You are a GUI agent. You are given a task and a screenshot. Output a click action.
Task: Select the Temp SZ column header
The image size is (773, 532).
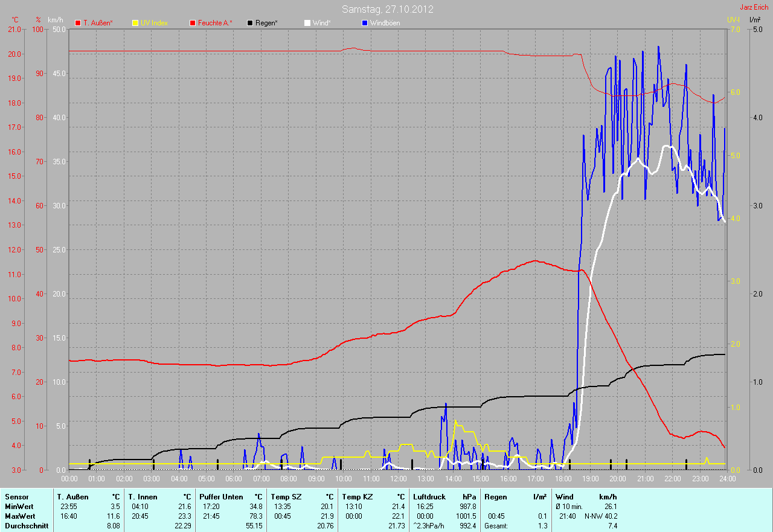tap(286, 496)
